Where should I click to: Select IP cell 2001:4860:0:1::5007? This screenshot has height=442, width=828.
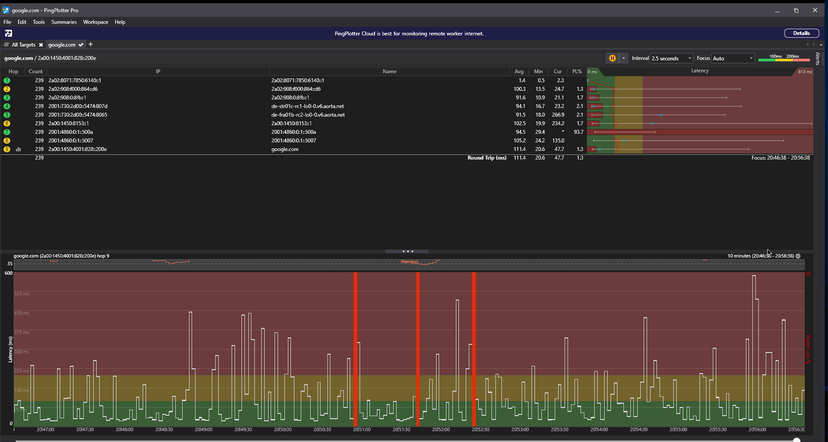coord(71,140)
